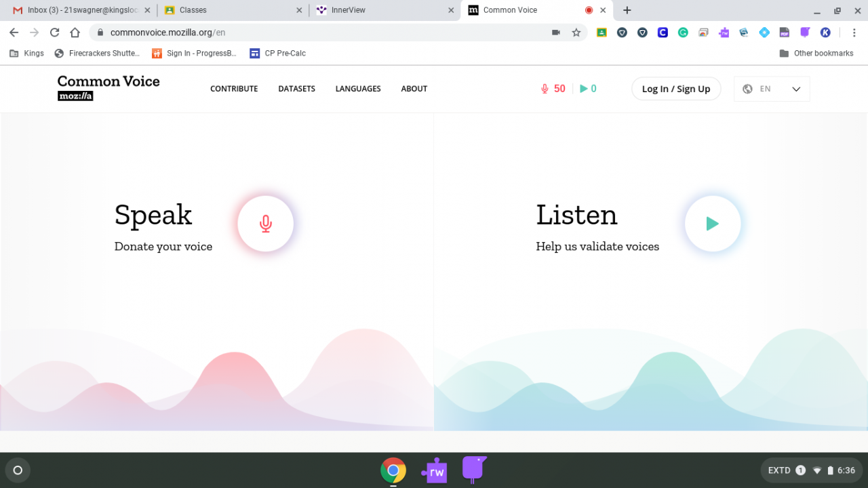Open the Kings bookmark folder
This screenshot has height=488, width=868.
26,53
